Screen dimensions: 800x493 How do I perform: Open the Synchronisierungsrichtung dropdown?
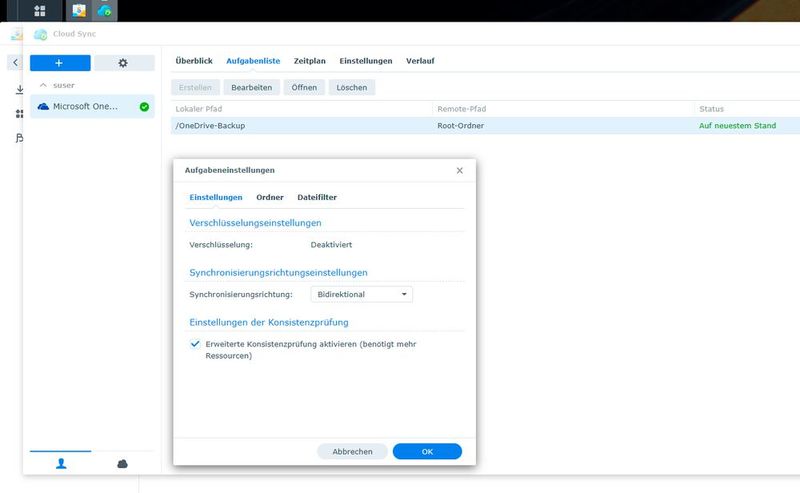(x=362, y=294)
